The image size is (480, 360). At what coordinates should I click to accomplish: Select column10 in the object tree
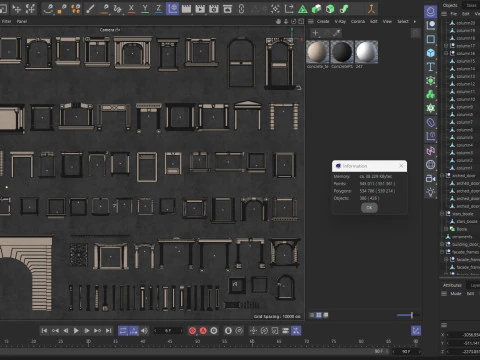point(466,99)
